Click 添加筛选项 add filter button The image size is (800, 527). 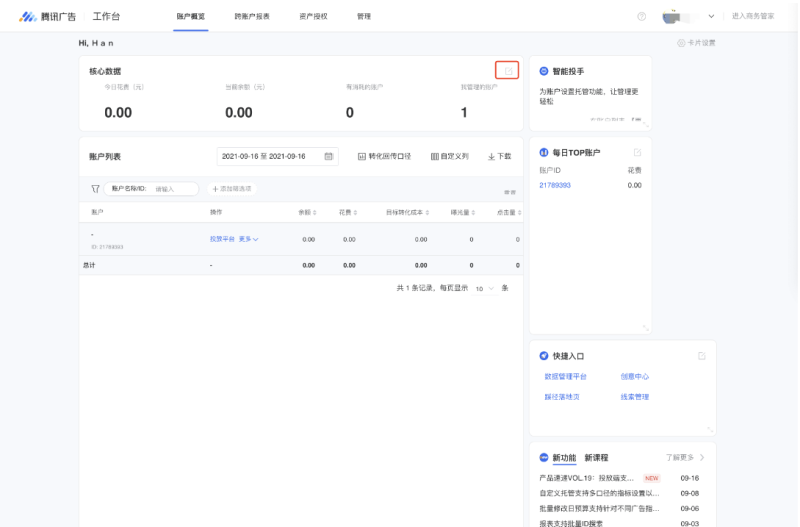tap(232, 189)
